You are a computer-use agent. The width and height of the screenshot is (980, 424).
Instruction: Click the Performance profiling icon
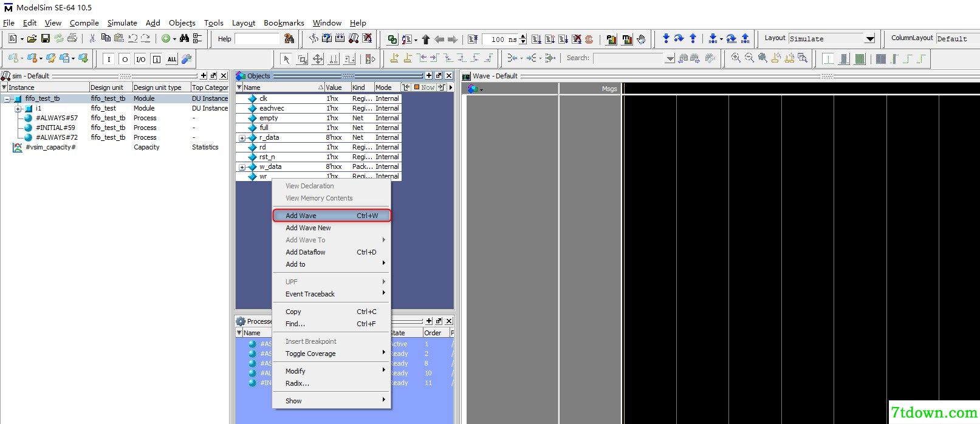coord(611,39)
